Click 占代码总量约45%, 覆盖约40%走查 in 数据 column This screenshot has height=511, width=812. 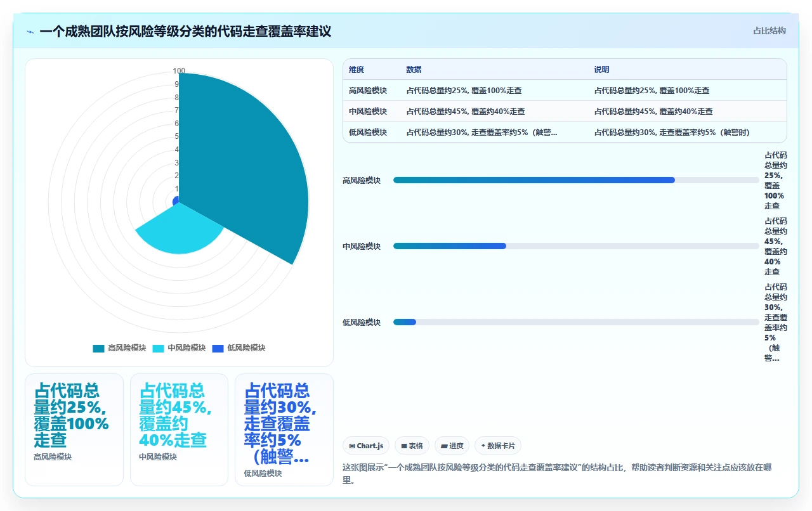coord(466,112)
